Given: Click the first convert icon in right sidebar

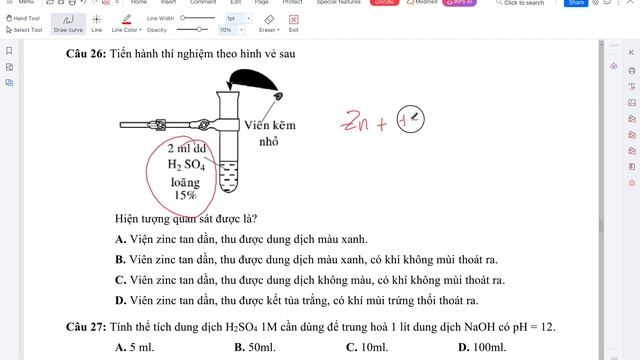Looking at the screenshot, I should click(x=632, y=119).
